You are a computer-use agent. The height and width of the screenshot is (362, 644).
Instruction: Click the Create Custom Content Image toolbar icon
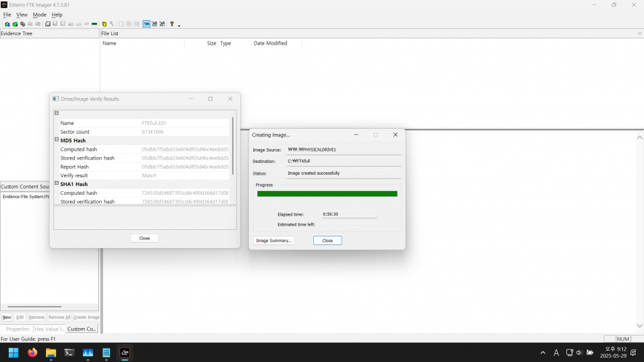point(79,25)
